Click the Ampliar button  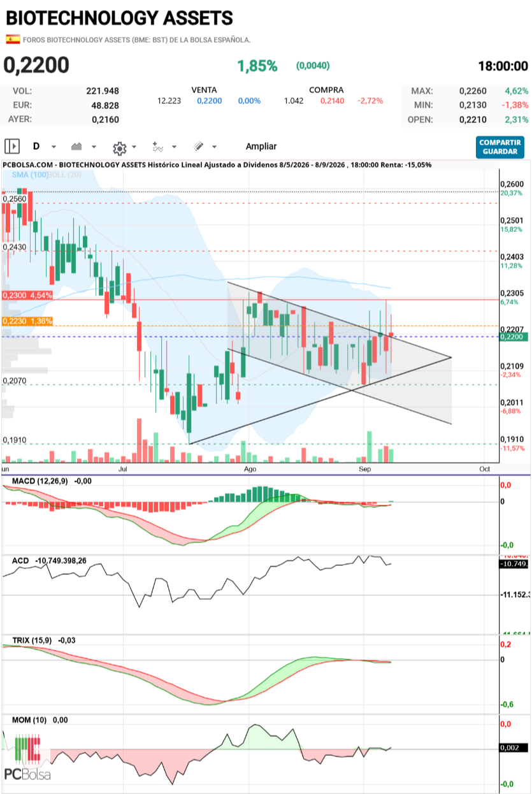pyautogui.click(x=261, y=147)
